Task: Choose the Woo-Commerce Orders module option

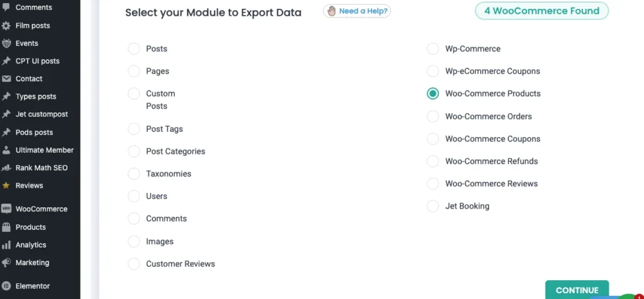Action: click(x=433, y=116)
